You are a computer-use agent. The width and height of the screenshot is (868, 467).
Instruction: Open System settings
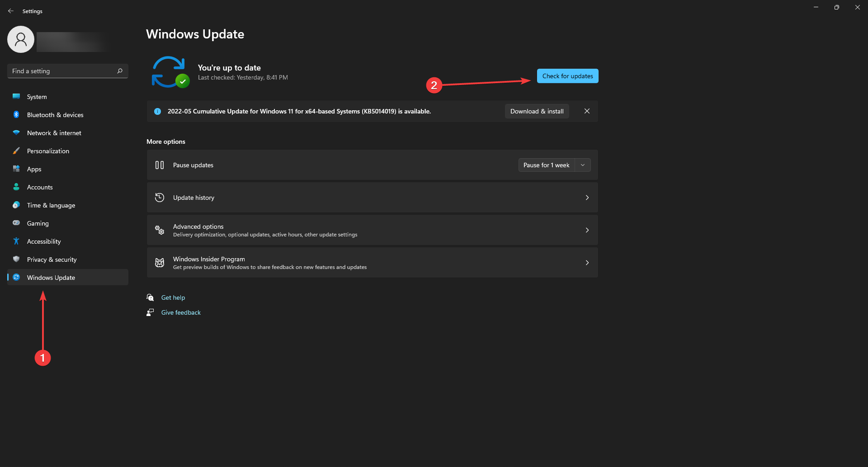coord(68,97)
